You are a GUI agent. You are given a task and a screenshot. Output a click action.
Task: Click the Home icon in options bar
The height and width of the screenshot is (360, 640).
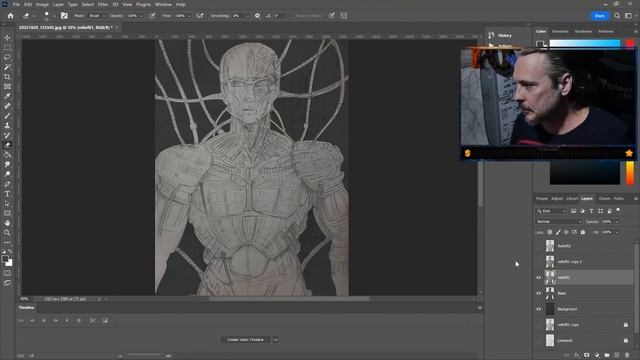pos(11,16)
